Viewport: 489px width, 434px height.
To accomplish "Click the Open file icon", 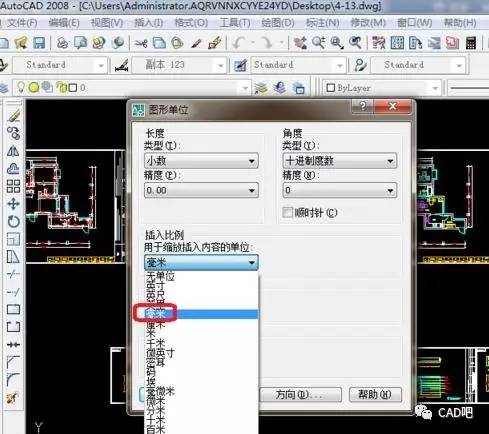I will [x=21, y=43].
